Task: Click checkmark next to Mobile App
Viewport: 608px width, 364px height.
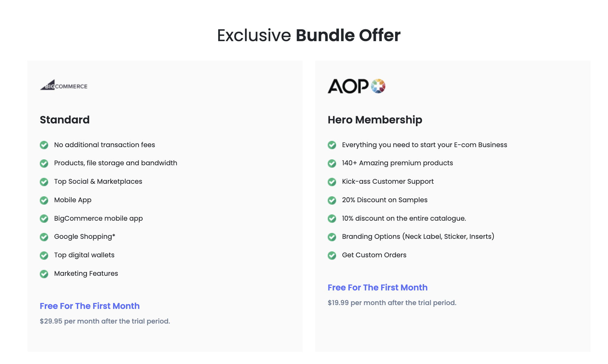Action: (44, 200)
